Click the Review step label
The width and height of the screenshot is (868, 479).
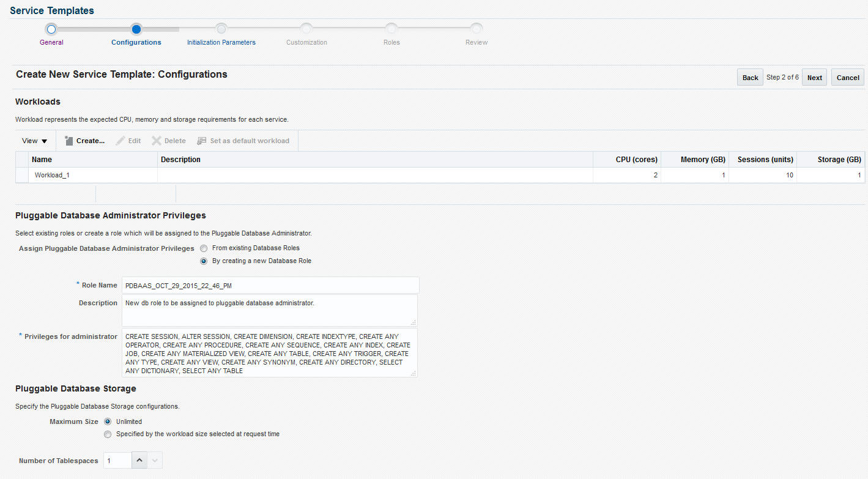click(477, 42)
